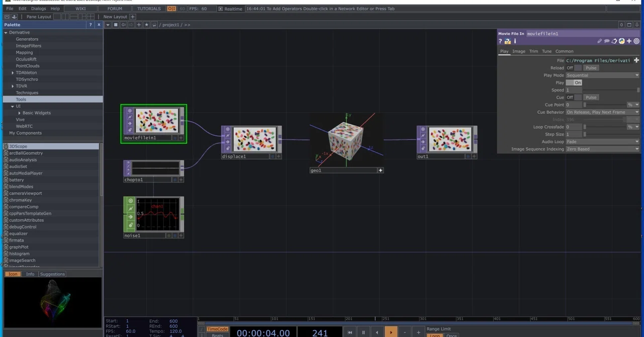Image resolution: width=644 pixels, height=337 pixels.
Task: Open Image Sequence Indexing dropdown
Action: click(603, 149)
